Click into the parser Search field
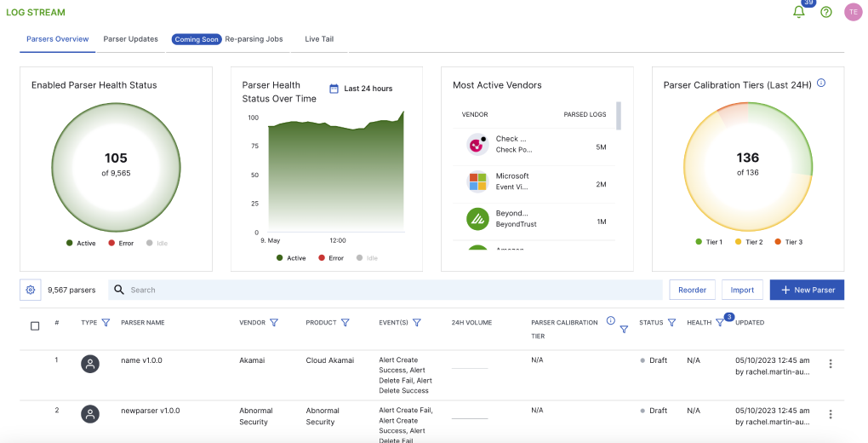 click(385, 290)
